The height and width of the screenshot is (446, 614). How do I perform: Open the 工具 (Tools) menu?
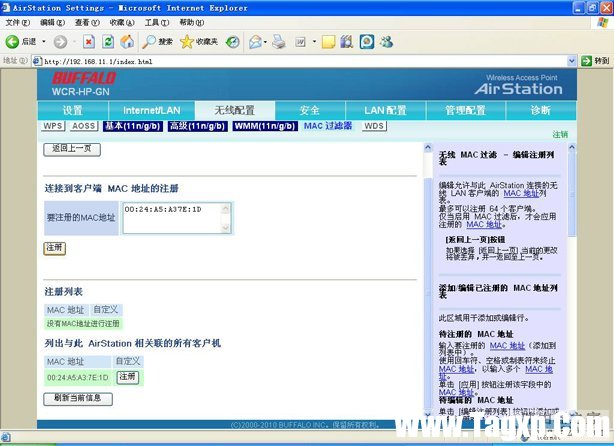157,23
